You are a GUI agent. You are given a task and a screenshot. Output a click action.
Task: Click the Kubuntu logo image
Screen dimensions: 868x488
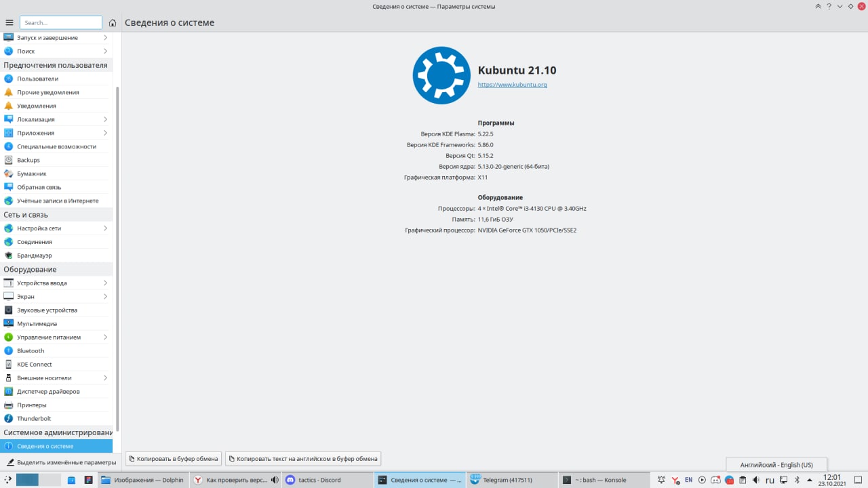441,75
